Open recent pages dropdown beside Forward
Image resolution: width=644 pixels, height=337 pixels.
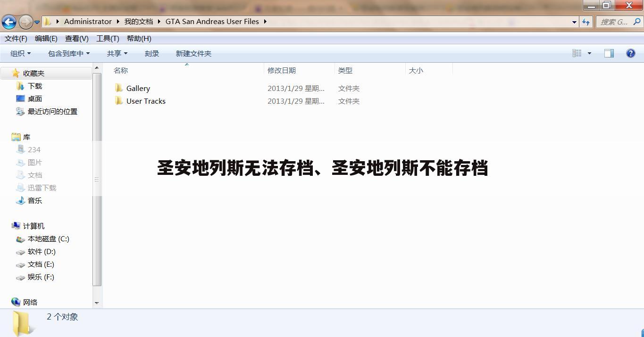pyautogui.click(x=37, y=22)
